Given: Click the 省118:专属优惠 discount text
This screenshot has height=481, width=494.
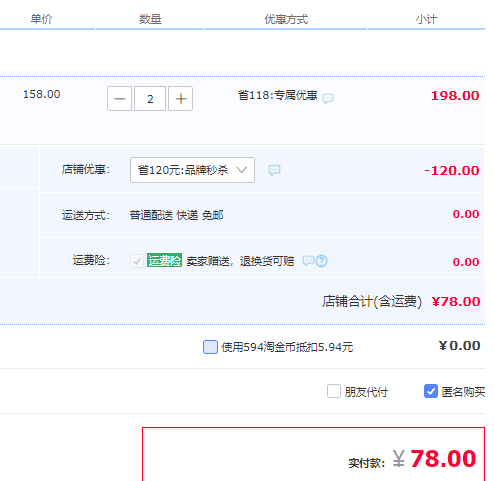Looking at the screenshot, I should tap(277, 96).
